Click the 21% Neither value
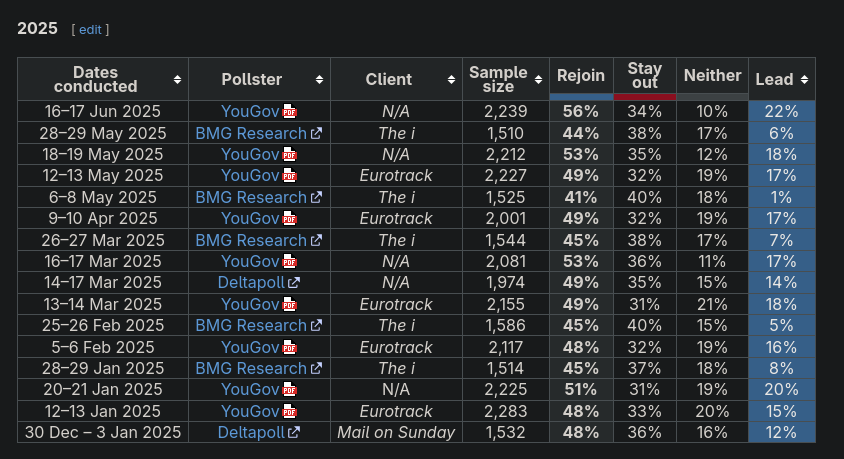 pos(712,305)
